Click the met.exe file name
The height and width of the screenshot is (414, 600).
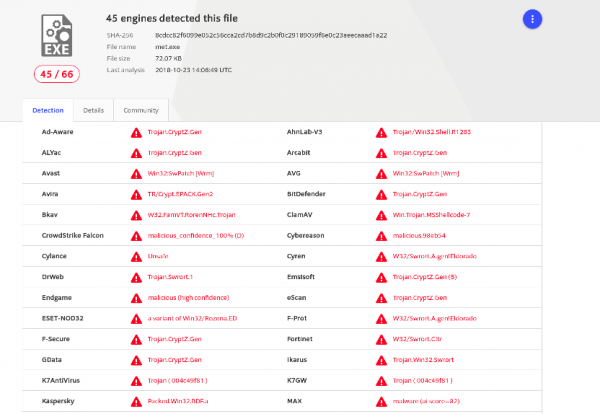pyautogui.click(x=169, y=47)
